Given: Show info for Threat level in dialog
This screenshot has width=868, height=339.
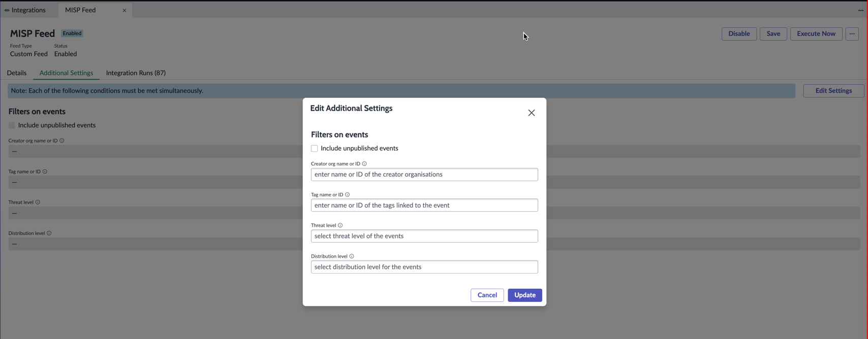Looking at the screenshot, I should [340, 225].
